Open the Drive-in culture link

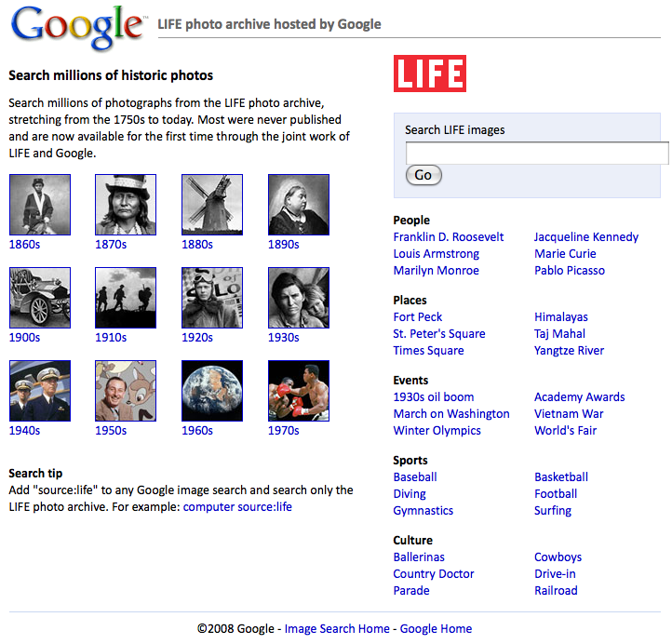click(555, 574)
